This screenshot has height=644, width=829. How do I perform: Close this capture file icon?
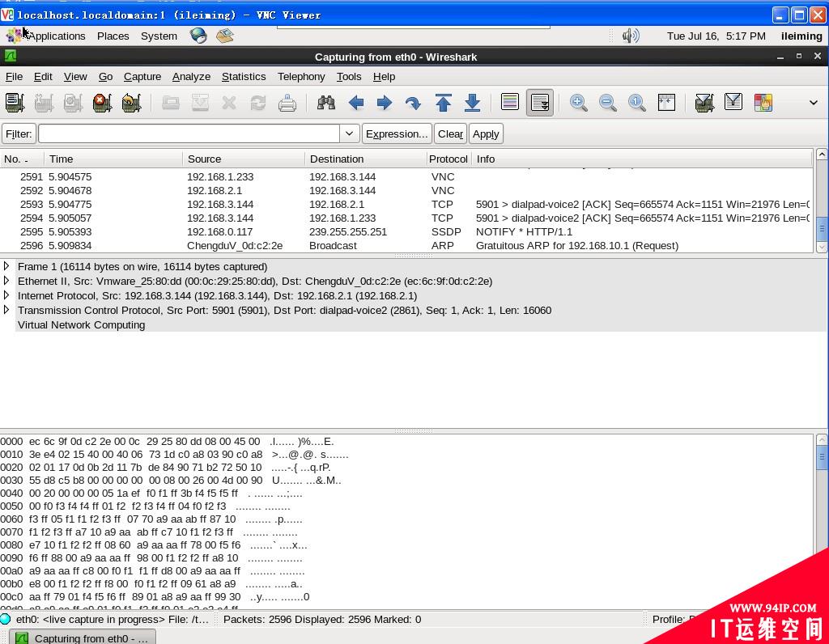click(229, 102)
